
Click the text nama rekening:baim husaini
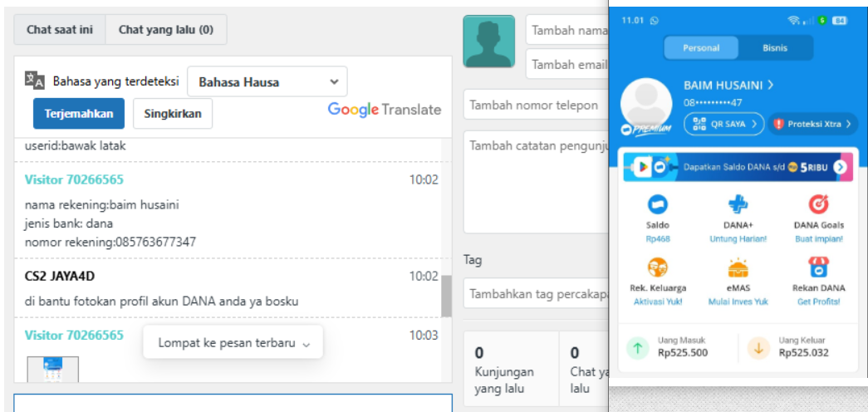click(102, 205)
